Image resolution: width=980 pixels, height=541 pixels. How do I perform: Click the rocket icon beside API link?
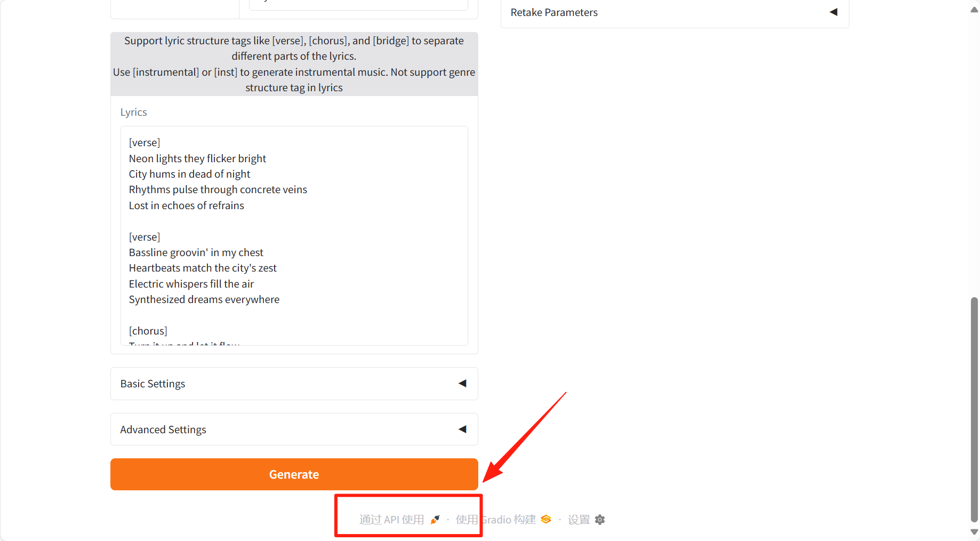coord(435,520)
